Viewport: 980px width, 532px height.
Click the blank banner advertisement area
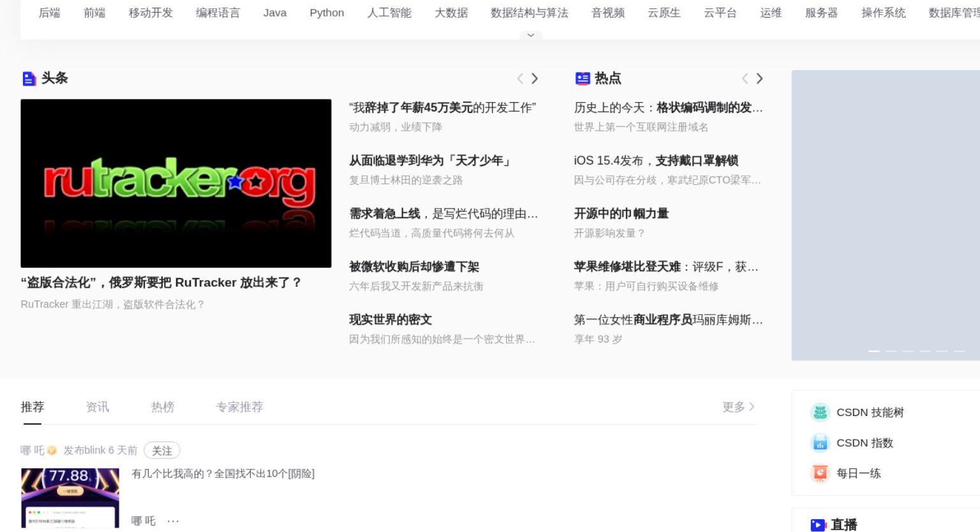886,216
